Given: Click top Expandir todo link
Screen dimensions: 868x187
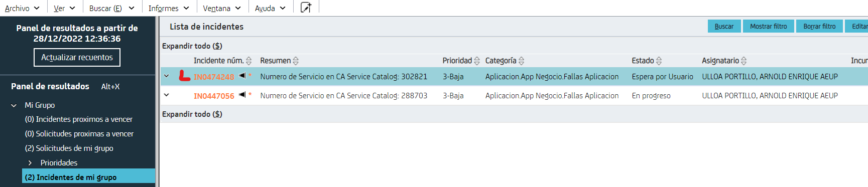Looking at the screenshot, I should click(192, 46).
